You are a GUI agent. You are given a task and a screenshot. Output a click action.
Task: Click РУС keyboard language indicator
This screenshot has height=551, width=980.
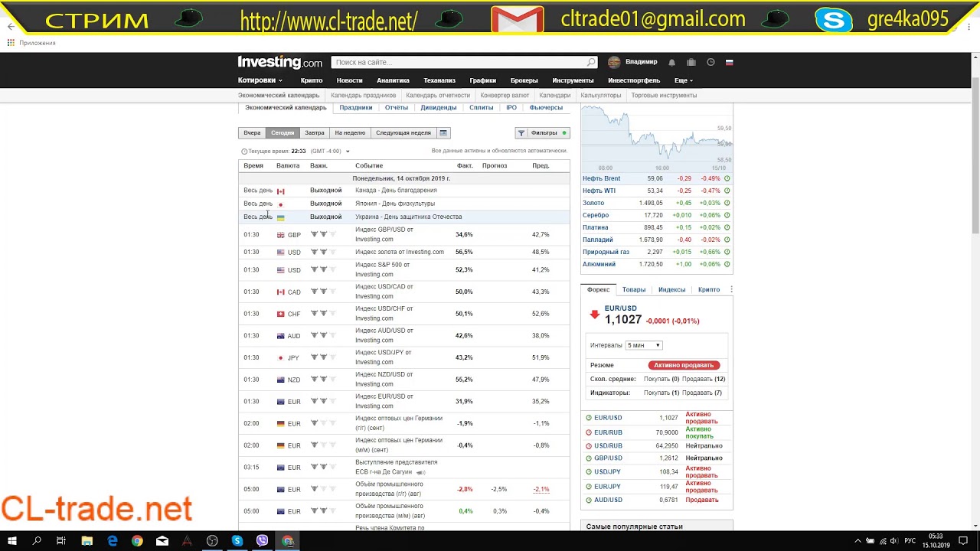coord(909,541)
